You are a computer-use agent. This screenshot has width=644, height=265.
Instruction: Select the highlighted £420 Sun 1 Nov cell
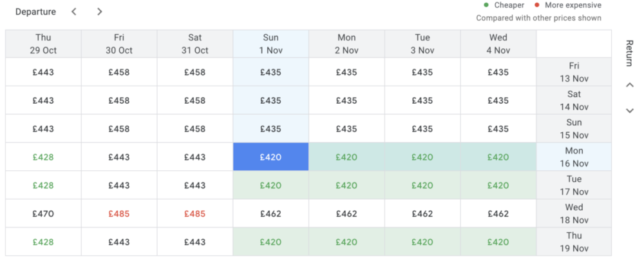click(270, 157)
